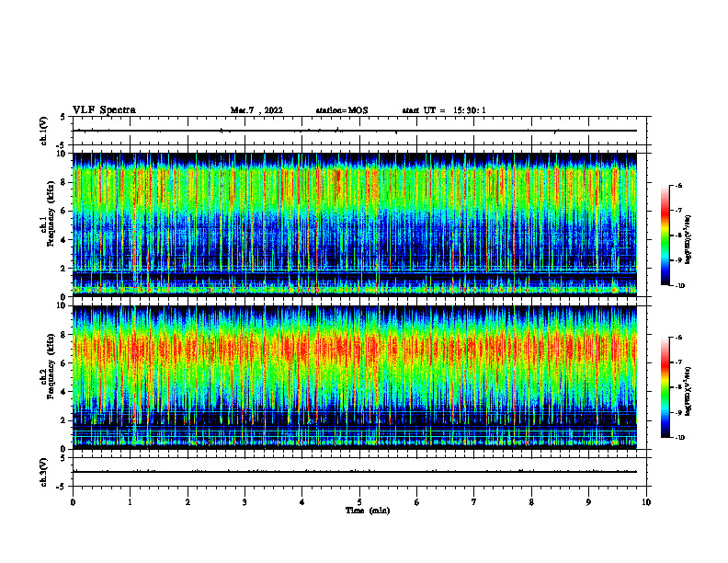
Task: Click the date text 'Mar.7 , 2022'
Action: 256,110
